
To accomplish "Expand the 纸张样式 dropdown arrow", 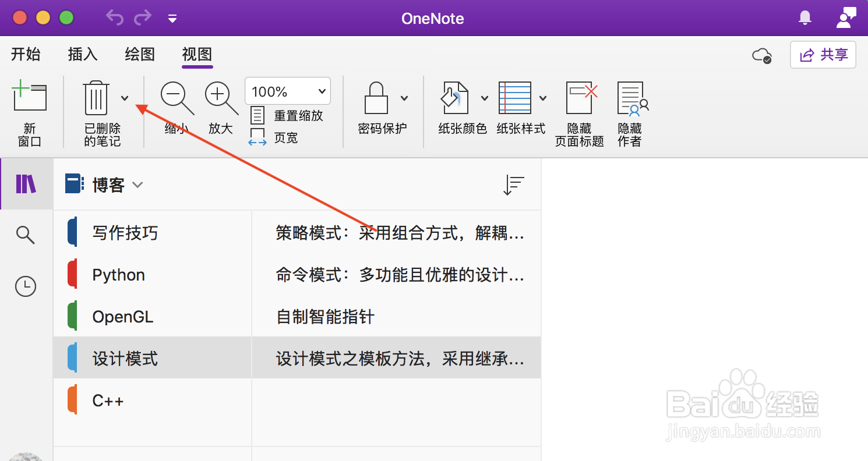I will click(543, 98).
